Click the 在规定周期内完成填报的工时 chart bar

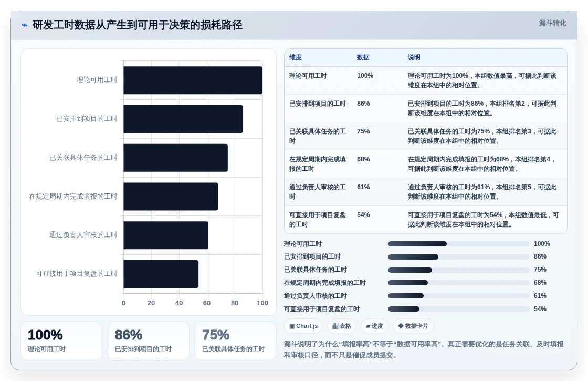[x=171, y=197]
